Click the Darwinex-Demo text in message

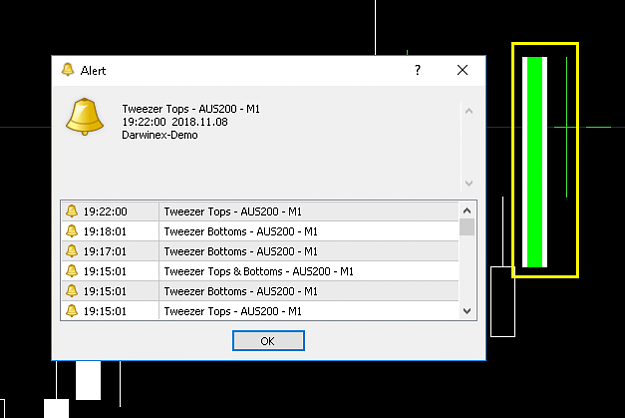click(160, 135)
